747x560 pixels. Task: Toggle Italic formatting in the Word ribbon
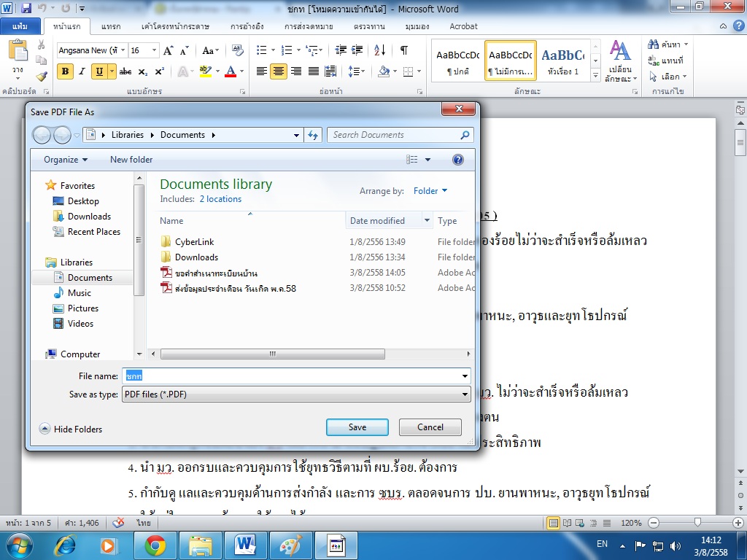[x=82, y=71]
